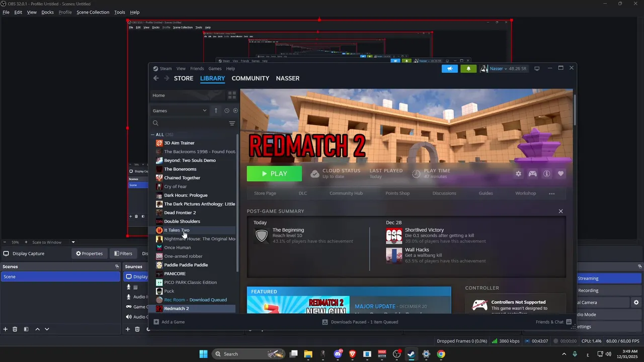The image size is (644, 362).
Task: Open the Games filter dropdown in library
Action: [x=180, y=111]
